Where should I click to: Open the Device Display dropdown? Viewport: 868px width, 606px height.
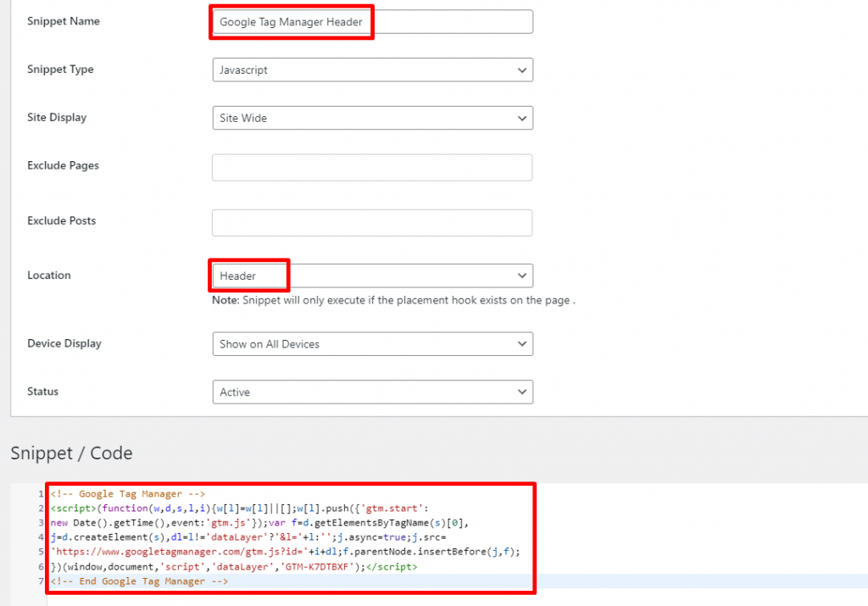tap(373, 343)
